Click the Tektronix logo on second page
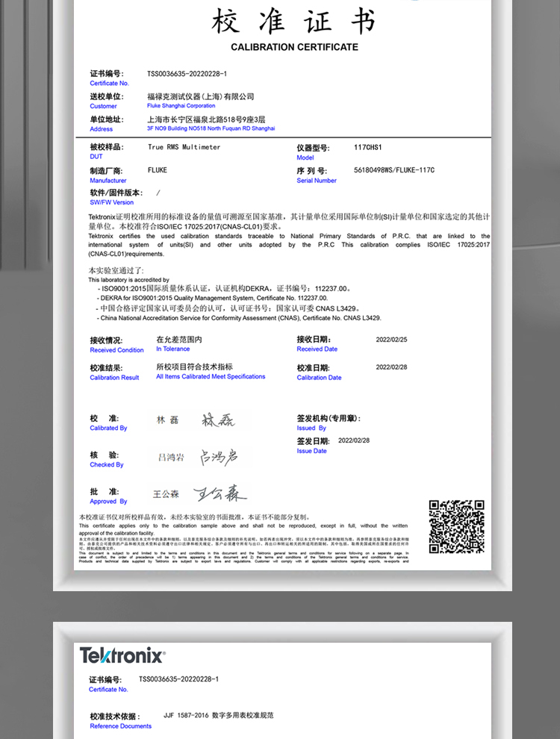Viewport: 560px width, 739px height. [122, 655]
